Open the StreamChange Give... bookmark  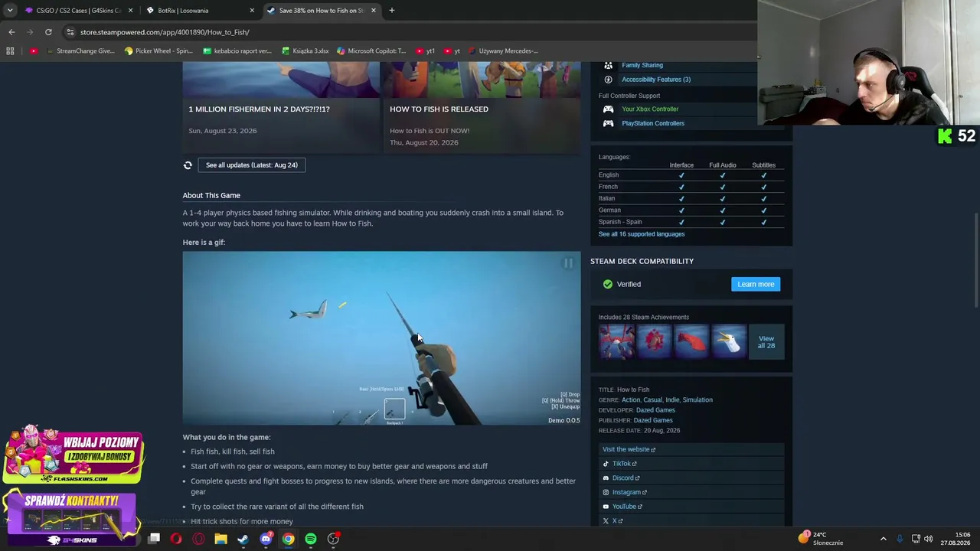(80, 51)
